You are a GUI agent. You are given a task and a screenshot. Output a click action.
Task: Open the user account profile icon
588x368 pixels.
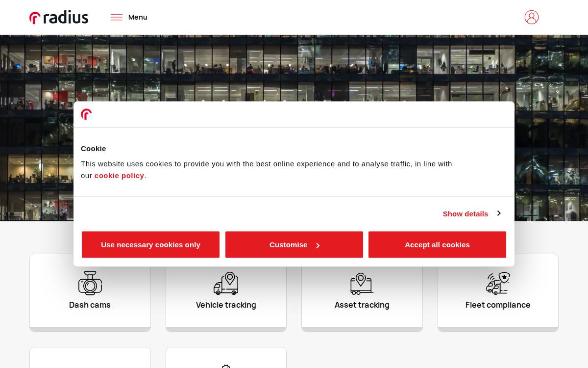tap(532, 17)
